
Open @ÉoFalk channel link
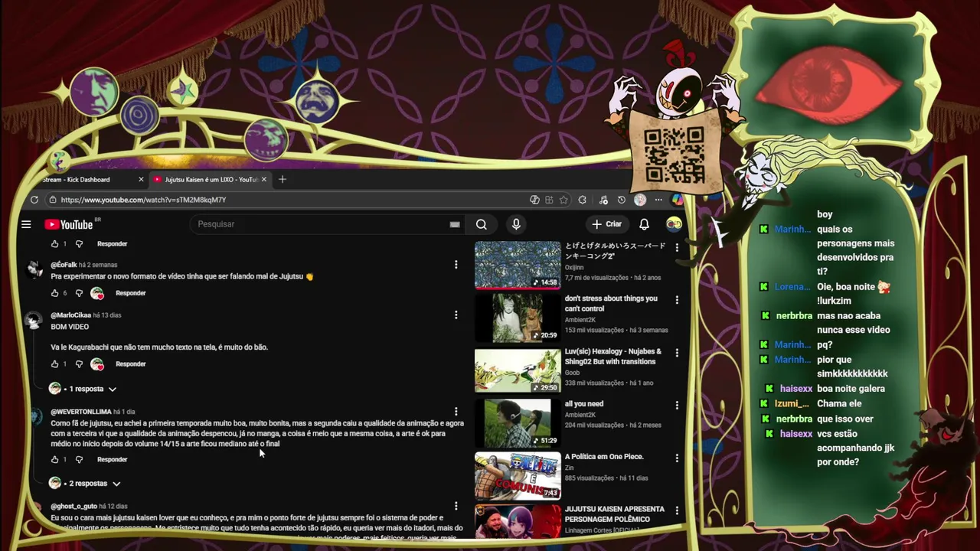click(64, 265)
